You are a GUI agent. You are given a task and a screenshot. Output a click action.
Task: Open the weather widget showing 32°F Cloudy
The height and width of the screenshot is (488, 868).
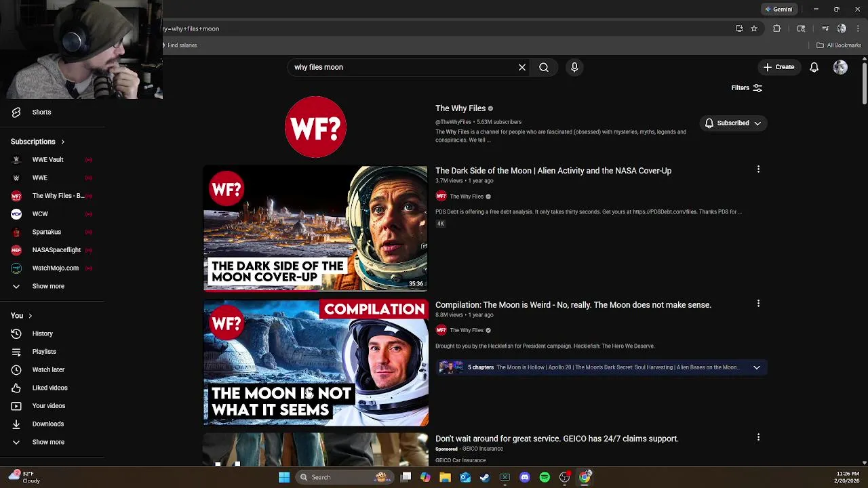24,477
